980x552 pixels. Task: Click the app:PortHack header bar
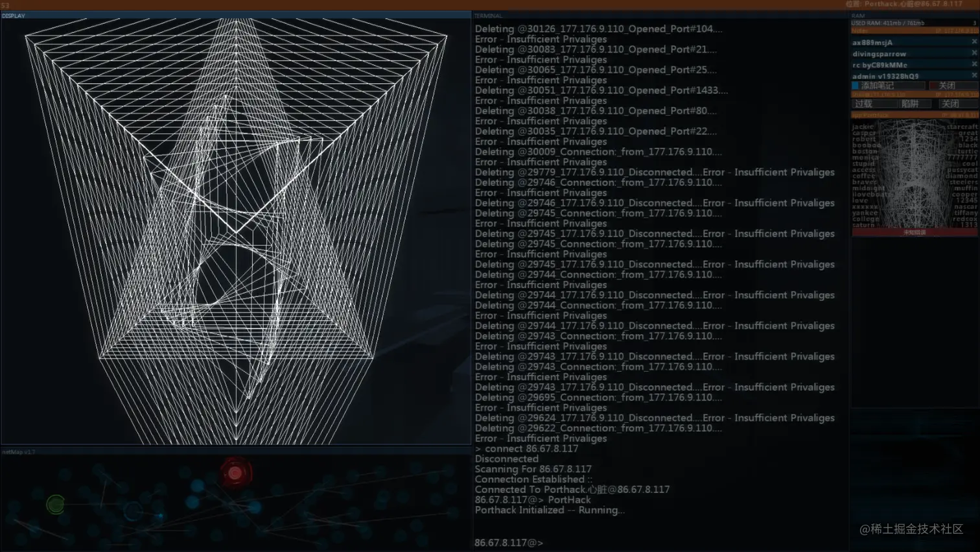click(915, 115)
